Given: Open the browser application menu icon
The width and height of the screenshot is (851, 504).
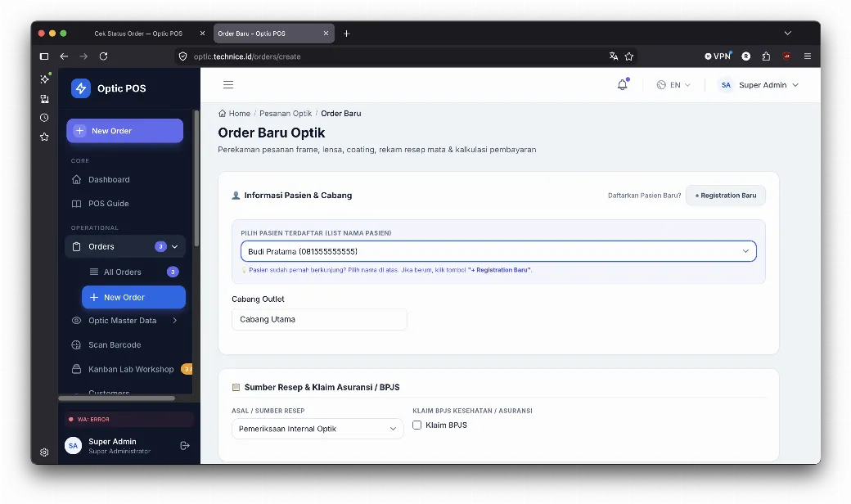Looking at the screenshot, I should (x=808, y=56).
